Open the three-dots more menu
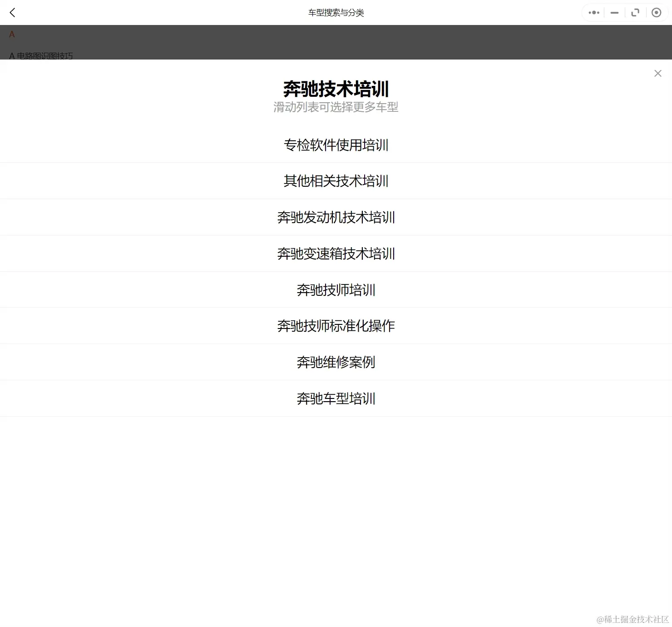 click(x=593, y=13)
